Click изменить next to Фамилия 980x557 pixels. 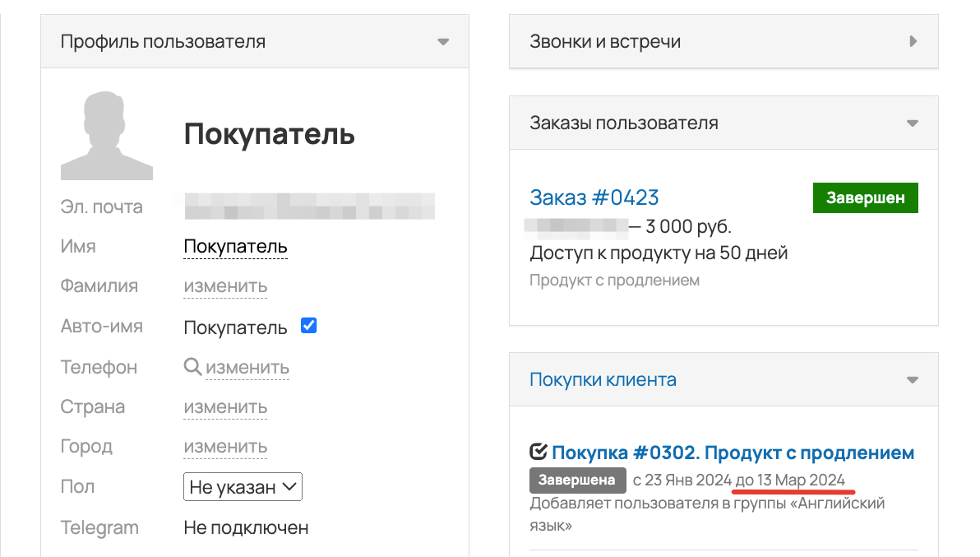(x=225, y=286)
